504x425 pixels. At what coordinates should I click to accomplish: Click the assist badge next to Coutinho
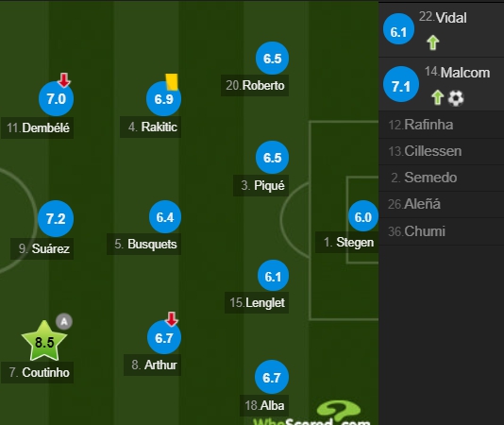[64, 321]
